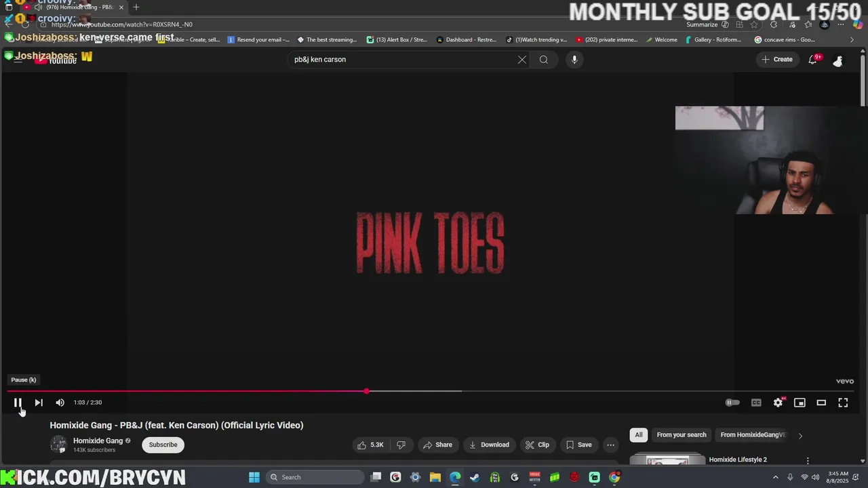
Task: Select the From your search chip
Action: pos(682,435)
